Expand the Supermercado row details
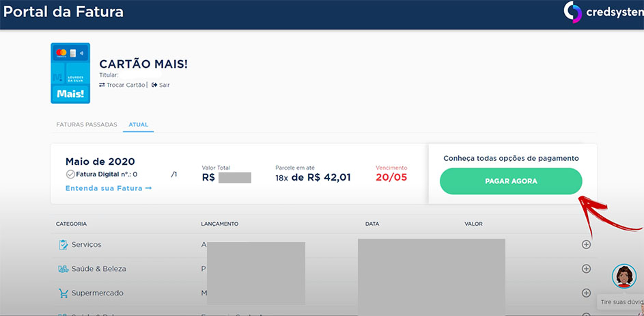Viewport: 644px width, 316px height. coord(586,293)
